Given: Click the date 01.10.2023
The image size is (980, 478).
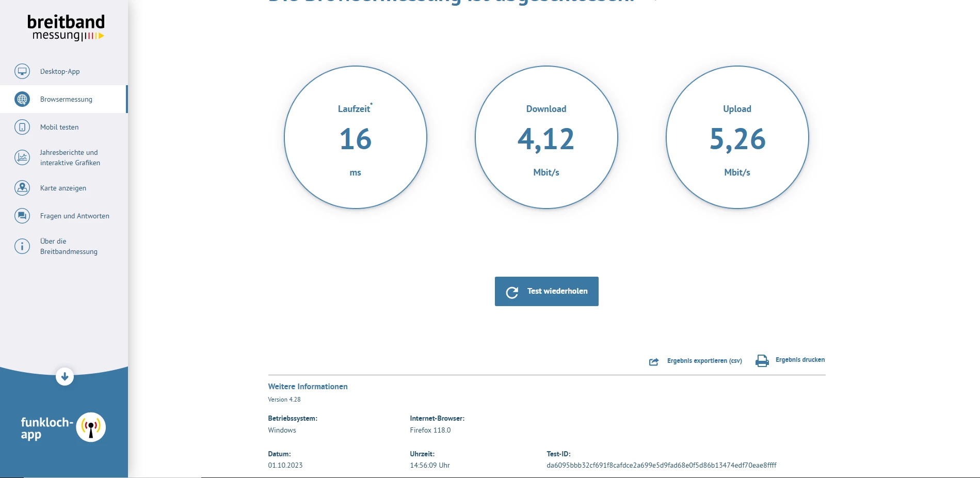Looking at the screenshot, I should 285,465.
